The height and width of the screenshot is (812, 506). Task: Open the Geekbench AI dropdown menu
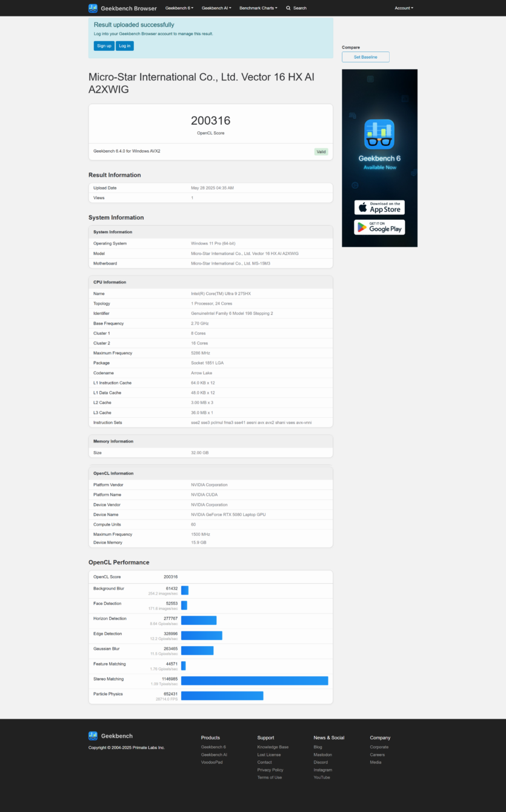216,8
